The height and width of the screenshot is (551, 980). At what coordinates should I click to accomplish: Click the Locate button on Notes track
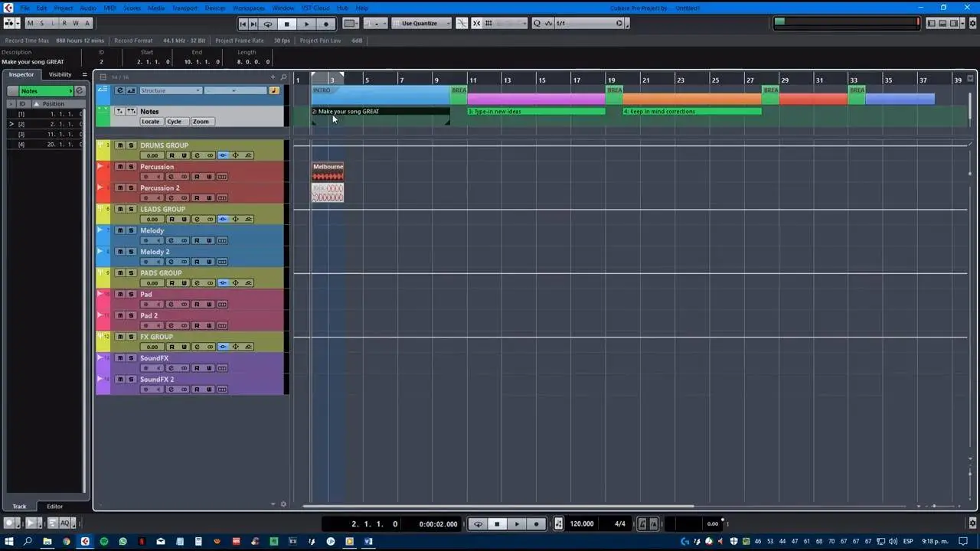coord(151,122)
